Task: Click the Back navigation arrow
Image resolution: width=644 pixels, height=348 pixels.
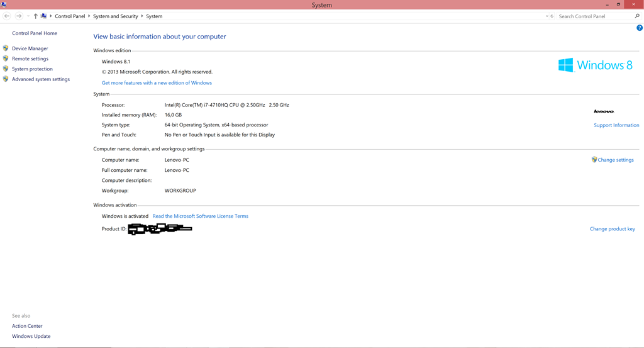Action: point(7,16)
